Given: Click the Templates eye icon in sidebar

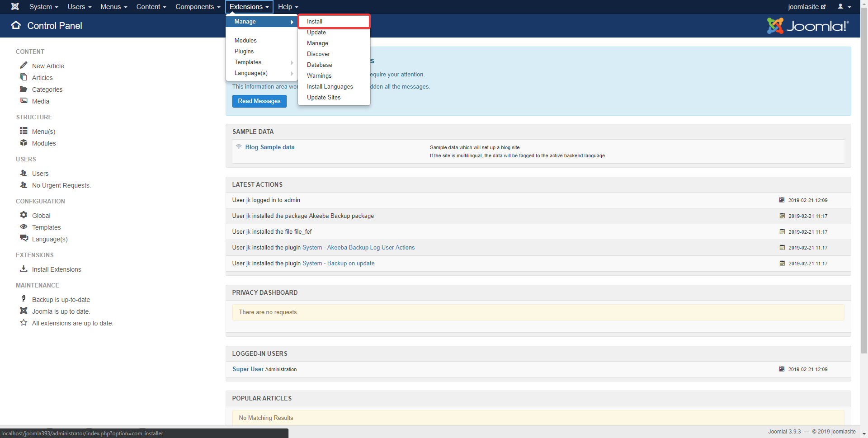Looking at the screenshot, I should [x=24, y=227].
